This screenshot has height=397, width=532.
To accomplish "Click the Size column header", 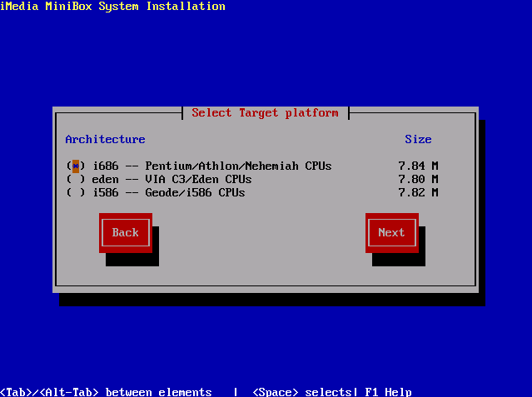I will (x=418, y=139).
